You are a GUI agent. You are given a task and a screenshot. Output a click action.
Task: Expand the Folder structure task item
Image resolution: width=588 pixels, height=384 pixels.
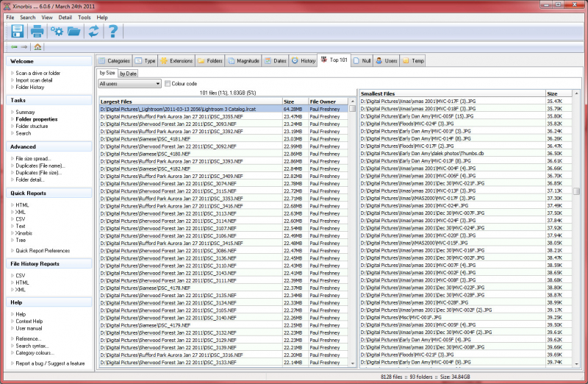[32, 126]
